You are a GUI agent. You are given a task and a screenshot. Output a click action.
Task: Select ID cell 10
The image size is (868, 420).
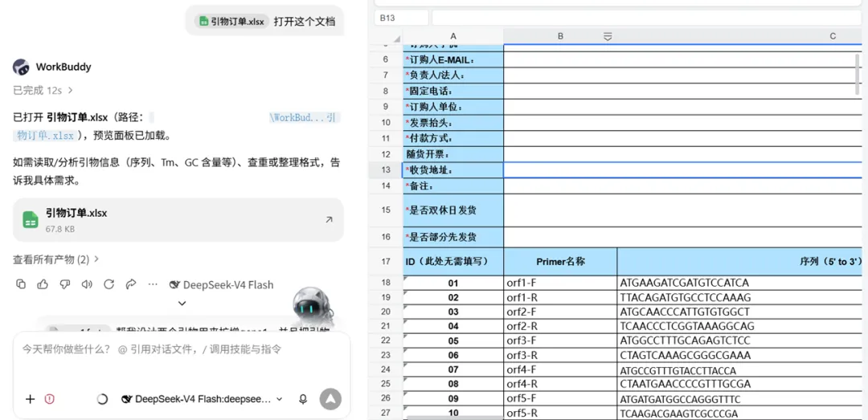tap(453, 413)
